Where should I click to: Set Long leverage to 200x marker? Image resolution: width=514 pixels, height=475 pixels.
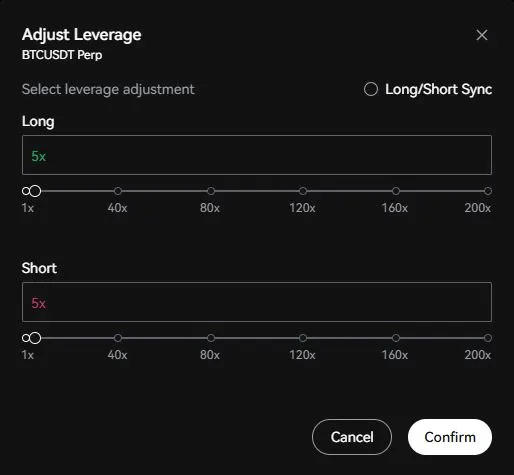click(488, 191)
